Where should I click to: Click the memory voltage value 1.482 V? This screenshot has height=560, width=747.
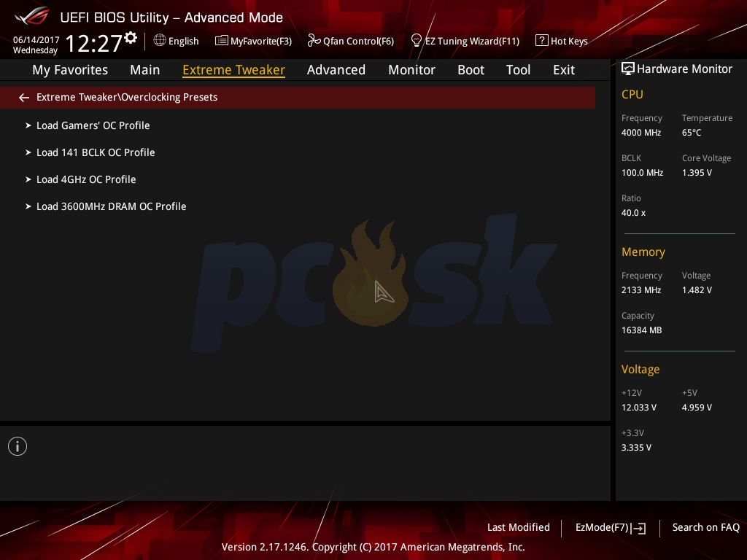(x=697, y=290)
